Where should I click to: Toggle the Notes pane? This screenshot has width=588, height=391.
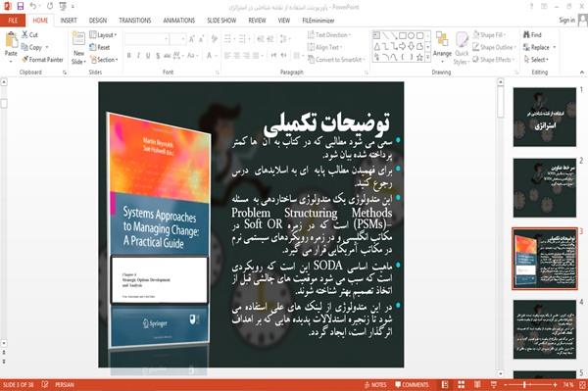point(375,384)
